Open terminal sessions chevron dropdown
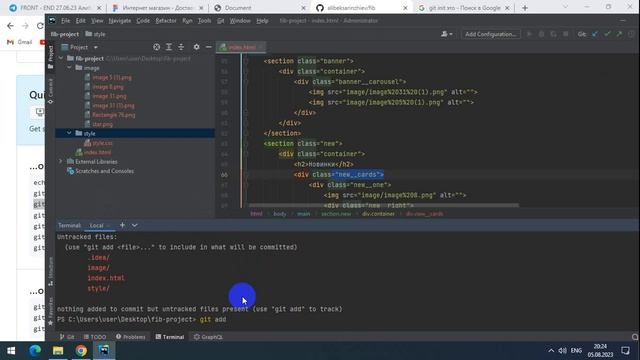The image size is (640, 360). (134, 225)
